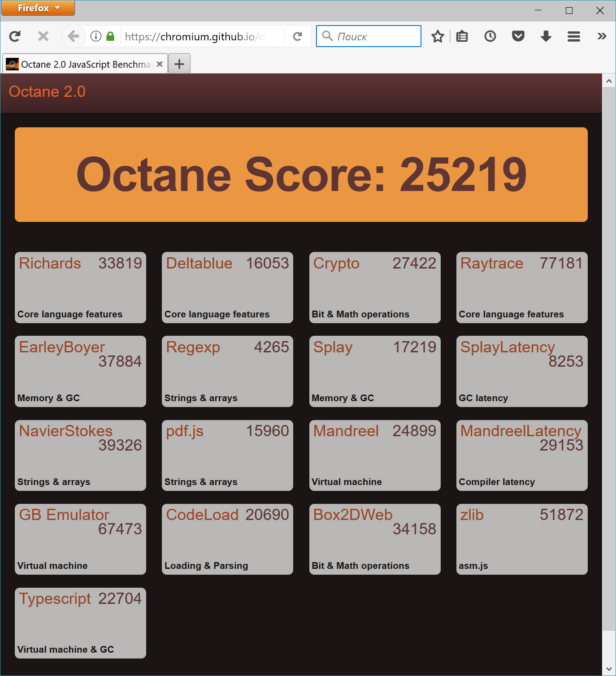The image size is (616, 676).
Task: Open a new tab with plus button
Action: 179,64
